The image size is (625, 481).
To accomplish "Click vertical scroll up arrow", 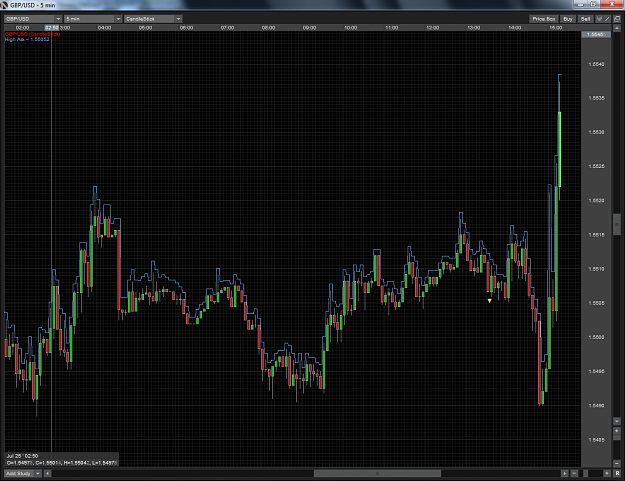I will 617,28.
